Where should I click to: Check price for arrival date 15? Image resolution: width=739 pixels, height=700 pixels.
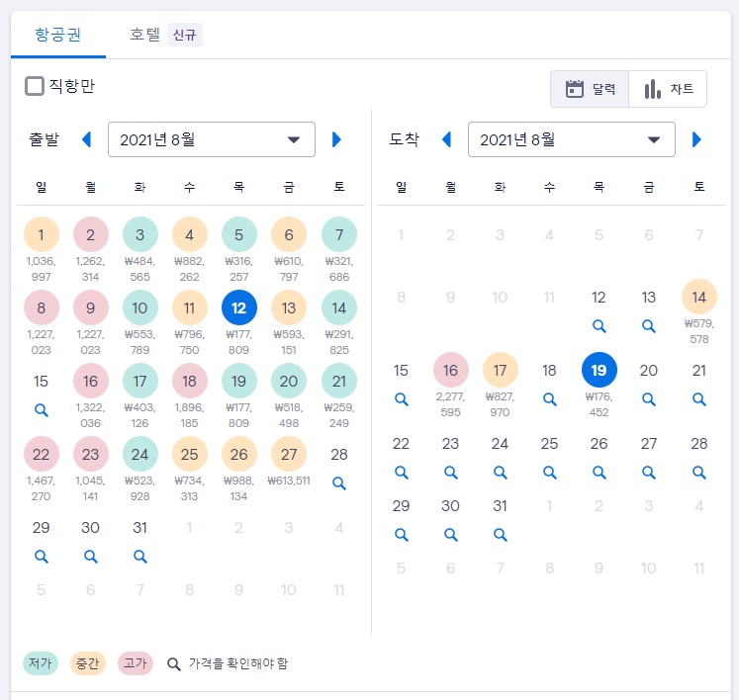pyautogui.click(x=401, y=399)
